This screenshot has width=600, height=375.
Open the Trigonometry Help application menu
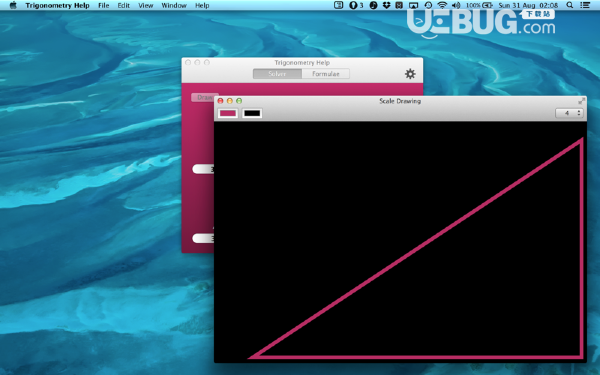pyautogui.click(x=57, y=5)
